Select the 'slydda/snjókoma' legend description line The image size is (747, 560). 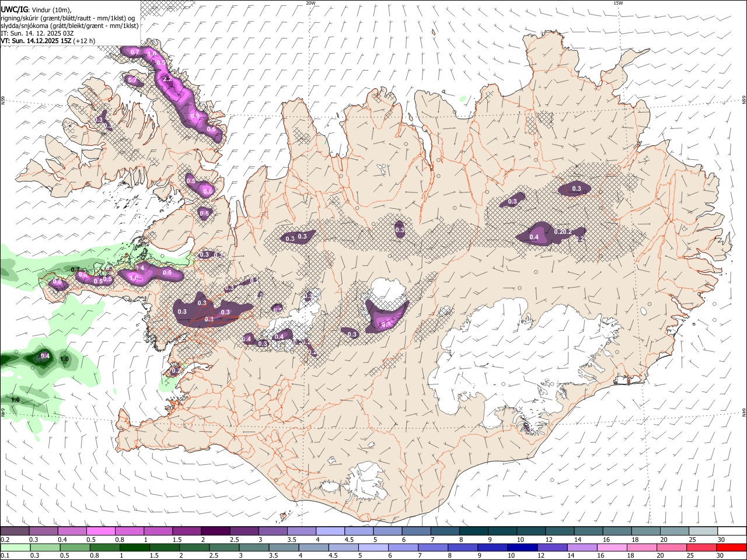69,26
